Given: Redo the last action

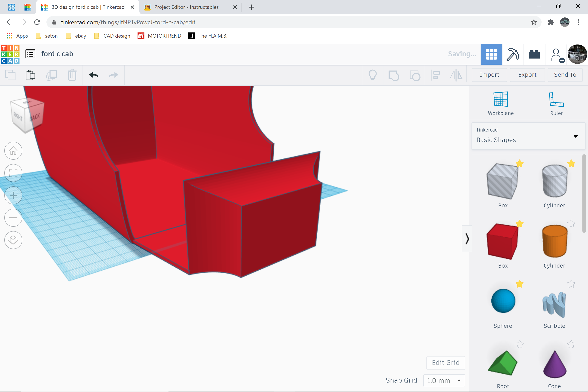Looking at the screenshot, I should pyautogui.click(x=114, y=75).
